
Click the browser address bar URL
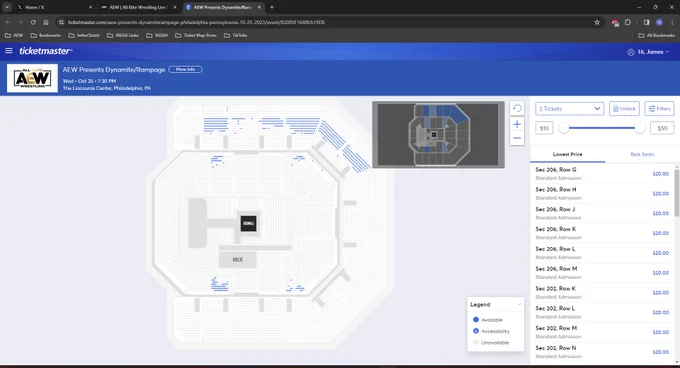point(196,22)
